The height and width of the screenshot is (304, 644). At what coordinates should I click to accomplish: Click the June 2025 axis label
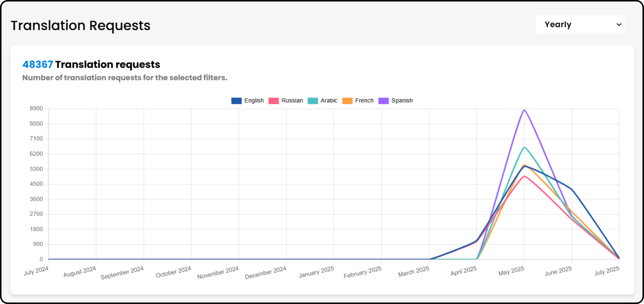coord(558,271)
